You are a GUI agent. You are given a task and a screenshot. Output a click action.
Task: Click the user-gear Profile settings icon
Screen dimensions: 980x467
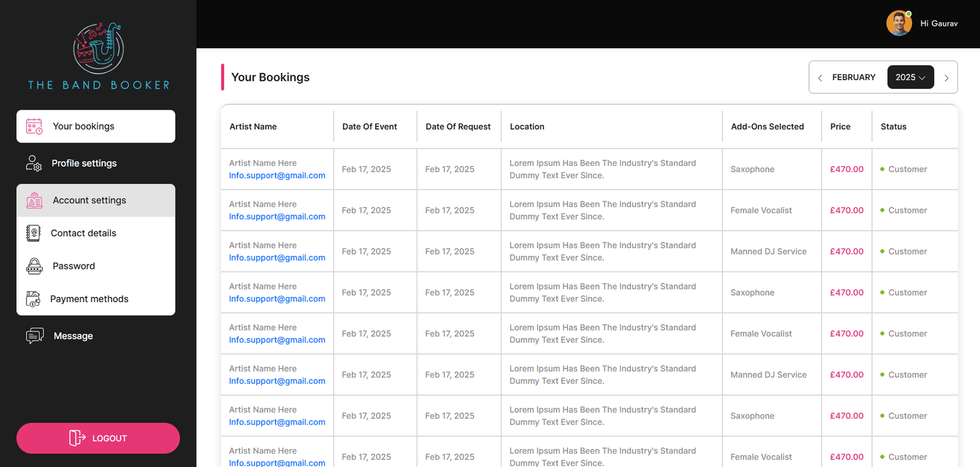coord(34,163)
